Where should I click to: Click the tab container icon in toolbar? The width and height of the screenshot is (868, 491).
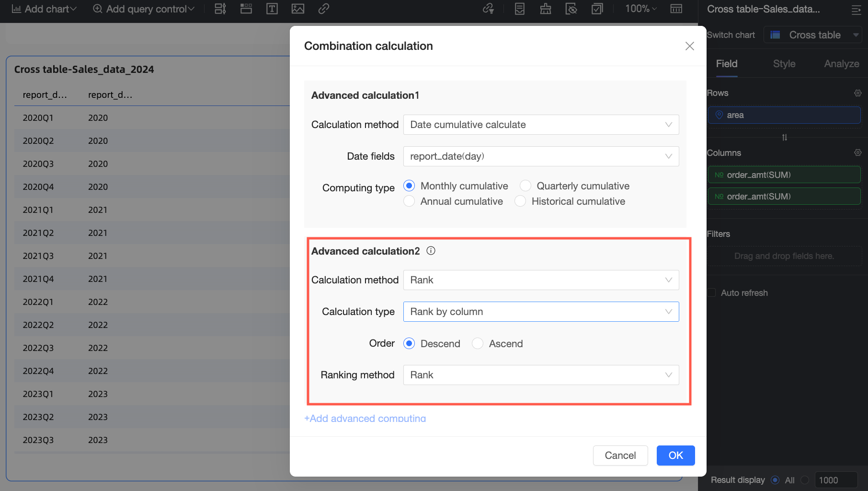246,9
